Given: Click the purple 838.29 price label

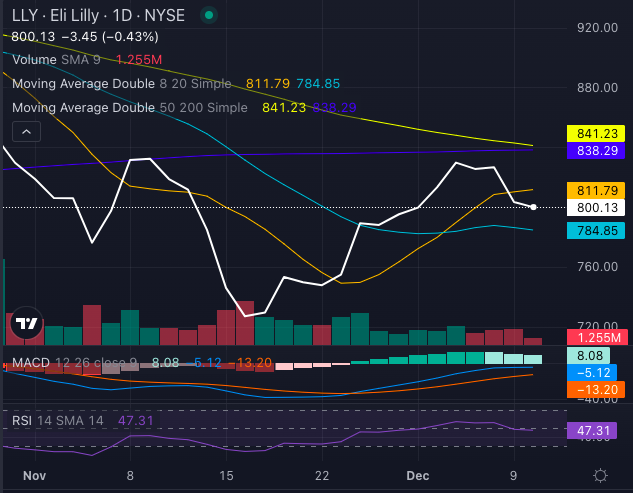Looking at the screenshot, I should coord(595,150).
